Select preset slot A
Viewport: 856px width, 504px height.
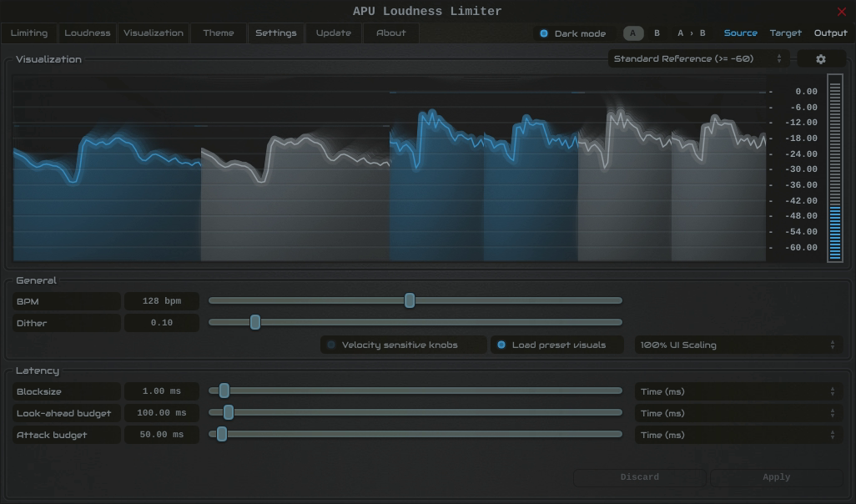coord(632,33)
